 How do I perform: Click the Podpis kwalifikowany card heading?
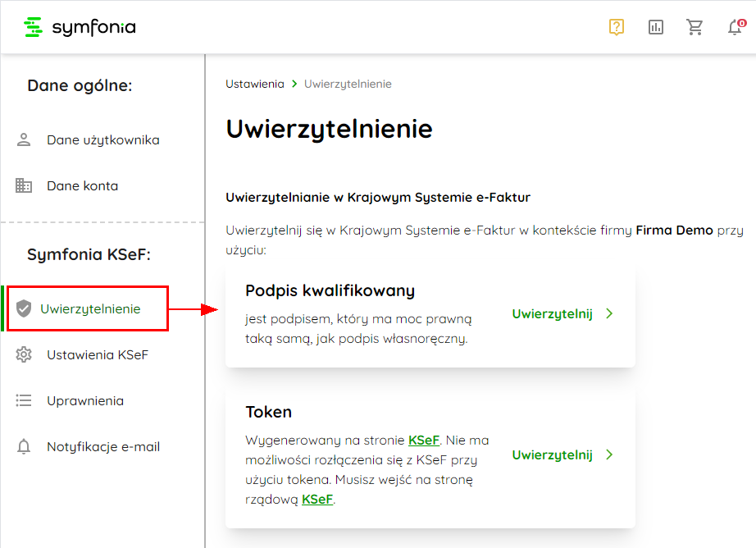click(330, 290)
